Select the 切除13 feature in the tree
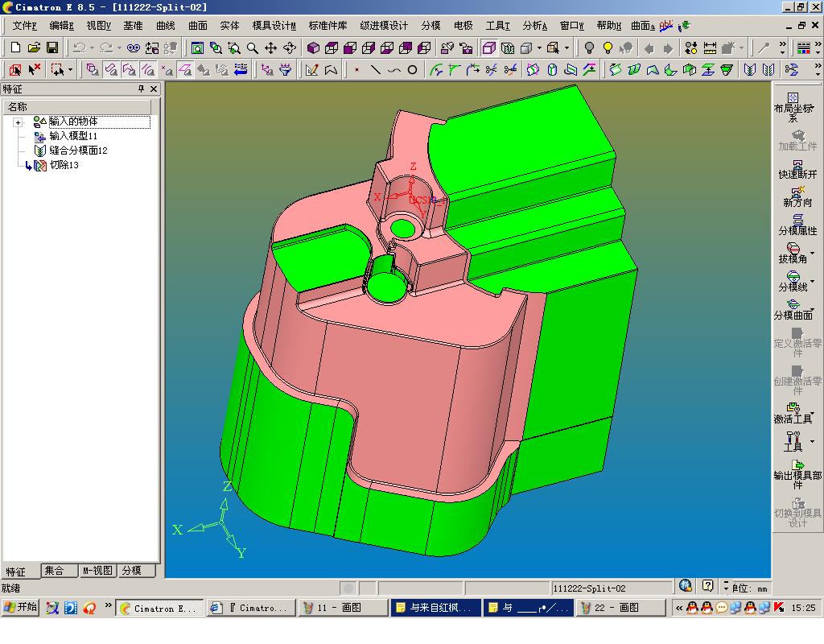This screenshot has width=824, height=644. (x=64, y=165)
